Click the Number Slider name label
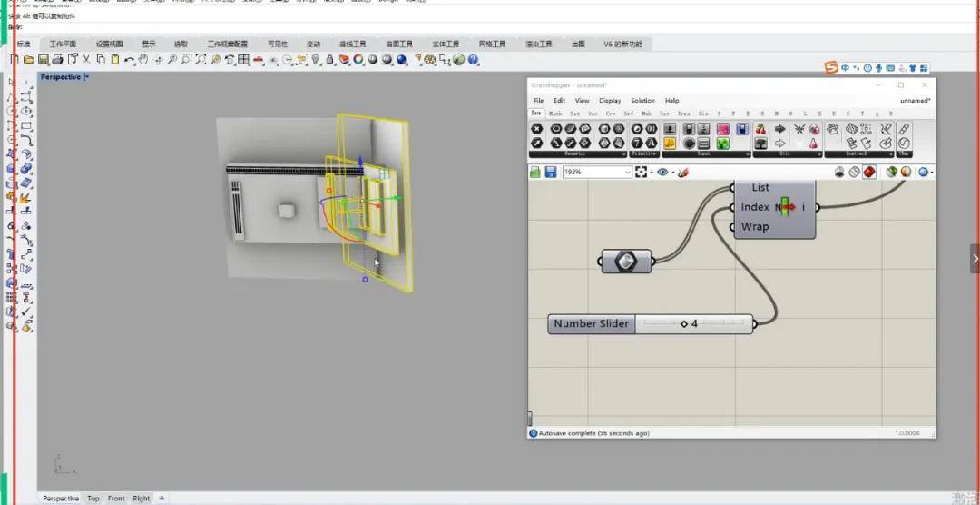 pos(592,324)
